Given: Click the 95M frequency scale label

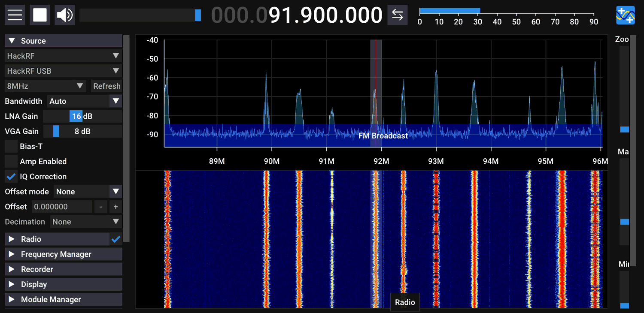Looking at the screenshot, I should coord(545,161).
